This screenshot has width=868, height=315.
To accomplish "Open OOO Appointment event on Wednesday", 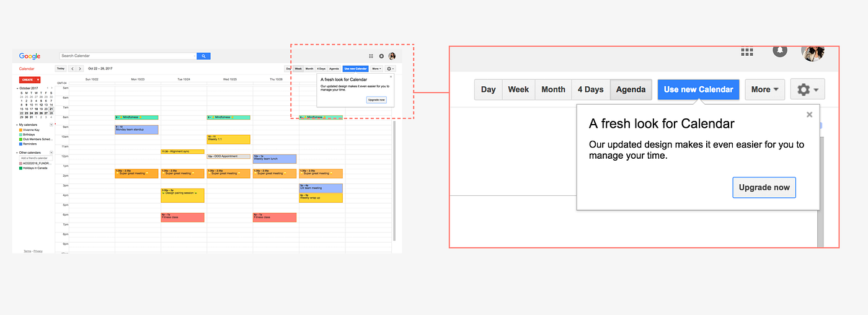I will (228, 156).
